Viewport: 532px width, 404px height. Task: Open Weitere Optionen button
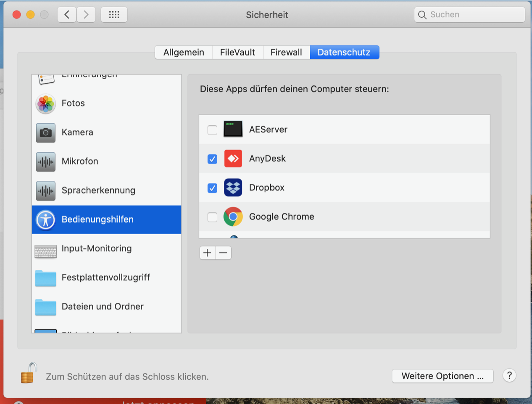(442, 376)
